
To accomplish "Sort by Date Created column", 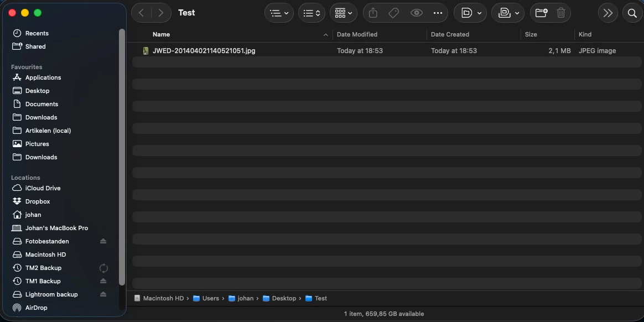I will tap(450, 34).
